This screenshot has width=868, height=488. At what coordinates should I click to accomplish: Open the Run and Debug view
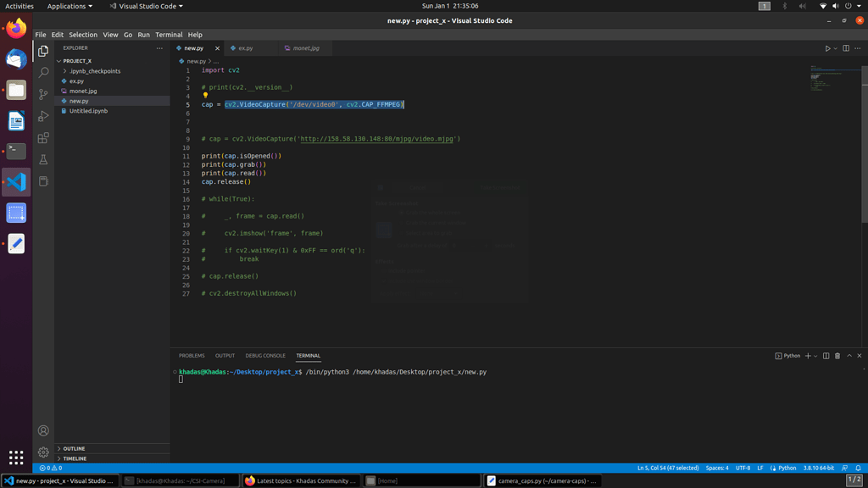(x=43, y=116)
